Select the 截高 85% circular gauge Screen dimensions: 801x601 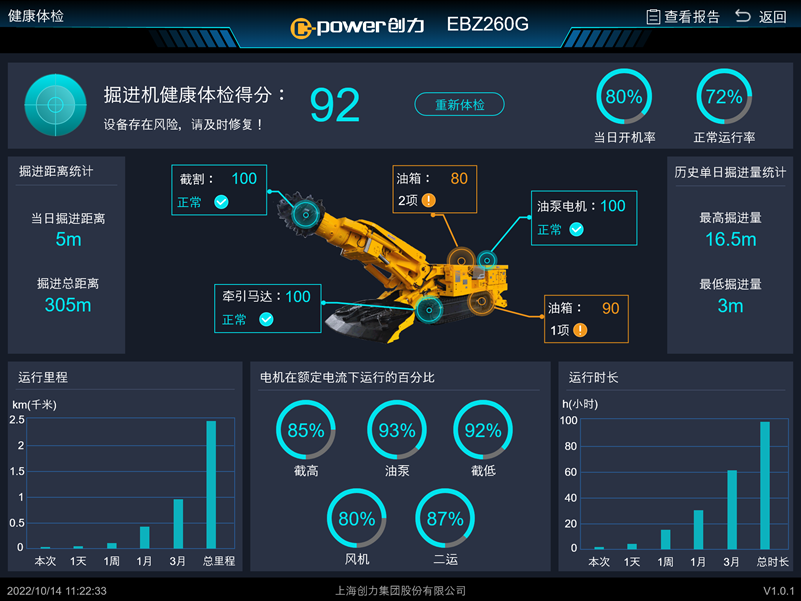coord(305,430)
